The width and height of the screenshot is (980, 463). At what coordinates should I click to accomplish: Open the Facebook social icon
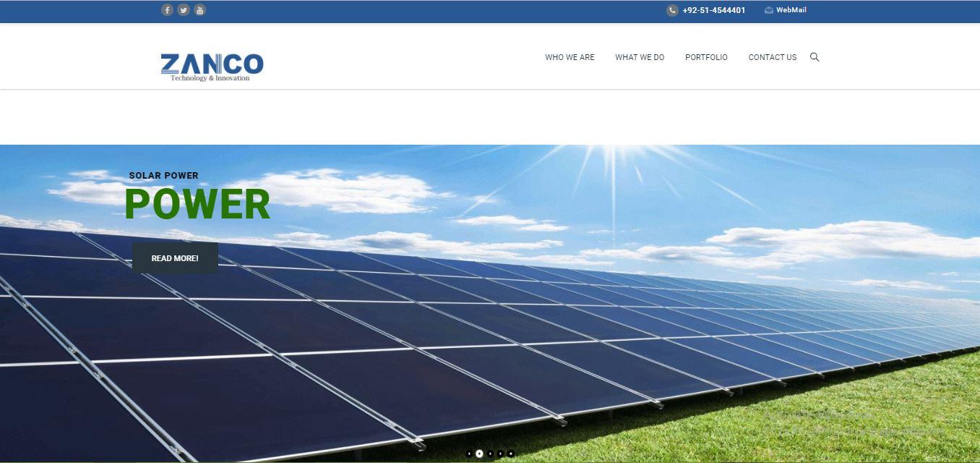click(x=167, y=10)
